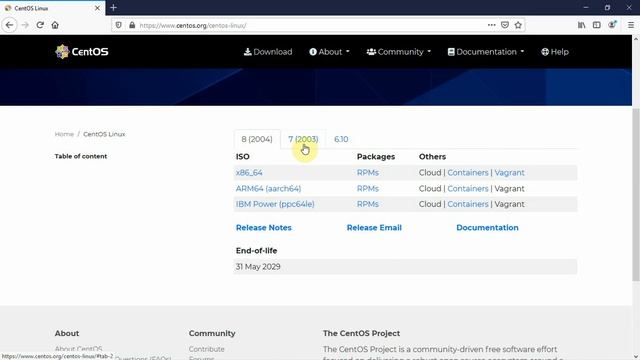Bookmark this page with star icon
This screenshot has height=360, width=640.
(518, 25)
